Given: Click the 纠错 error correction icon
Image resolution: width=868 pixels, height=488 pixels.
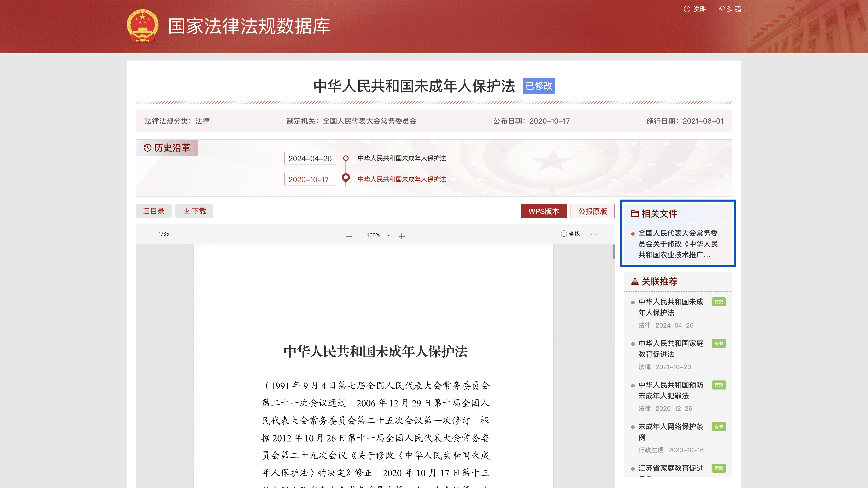Looking at the screenshot, I should [722, 9].
